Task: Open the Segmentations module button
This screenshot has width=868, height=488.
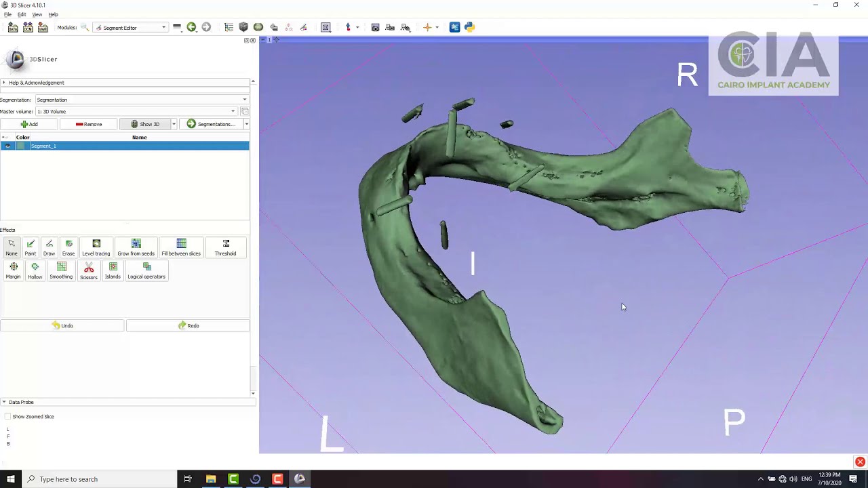Action: (x=211, y=124)
